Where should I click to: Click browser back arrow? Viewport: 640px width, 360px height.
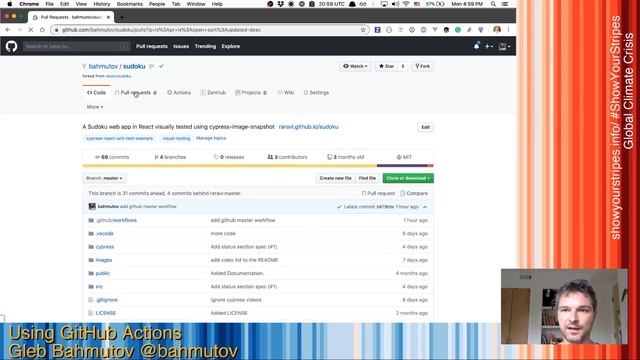(x=8, y=30)
